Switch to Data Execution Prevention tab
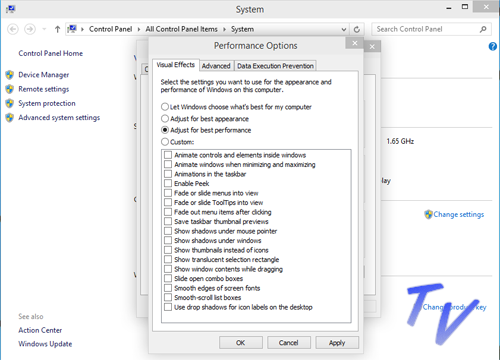The height and width of the screenshot is (360, 500). 275,66
